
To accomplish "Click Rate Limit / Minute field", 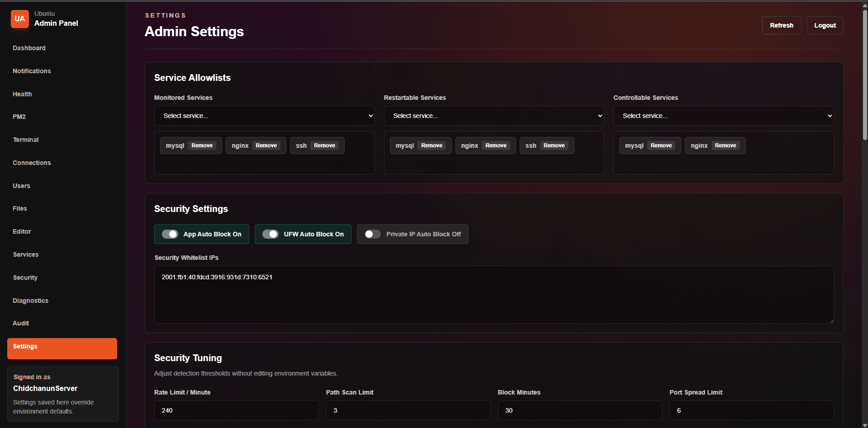I will (236, 410).
